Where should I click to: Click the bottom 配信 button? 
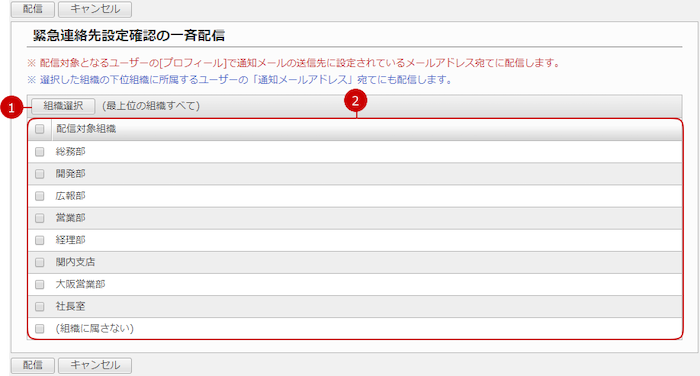tap(33, 365)
